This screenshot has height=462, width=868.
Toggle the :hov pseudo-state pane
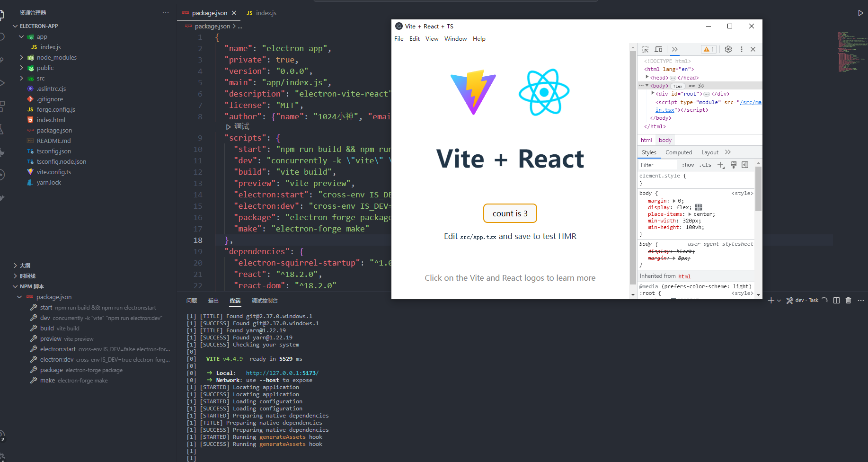coord(689,165)
